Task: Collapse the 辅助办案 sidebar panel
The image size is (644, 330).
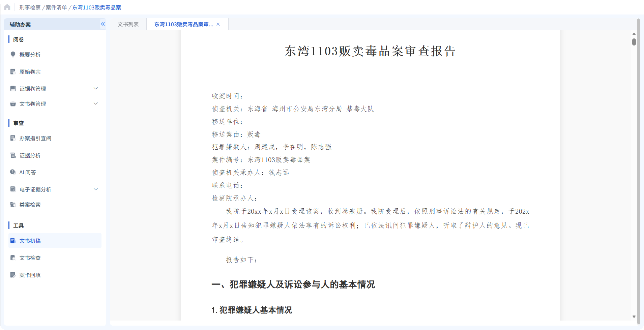Action: click(103, 24)
